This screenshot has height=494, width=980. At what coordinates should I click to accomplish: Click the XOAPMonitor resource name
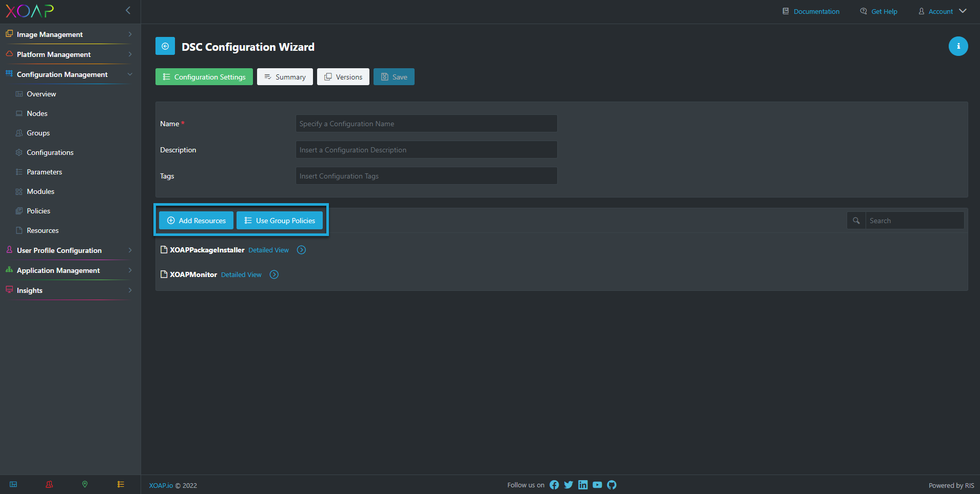tap(193, 274)
